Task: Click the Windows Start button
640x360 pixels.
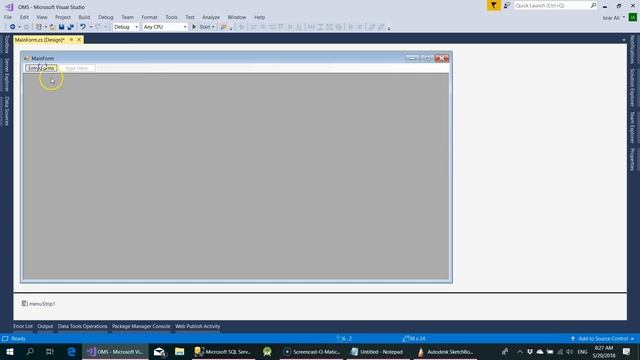Action: click(9, 352)
